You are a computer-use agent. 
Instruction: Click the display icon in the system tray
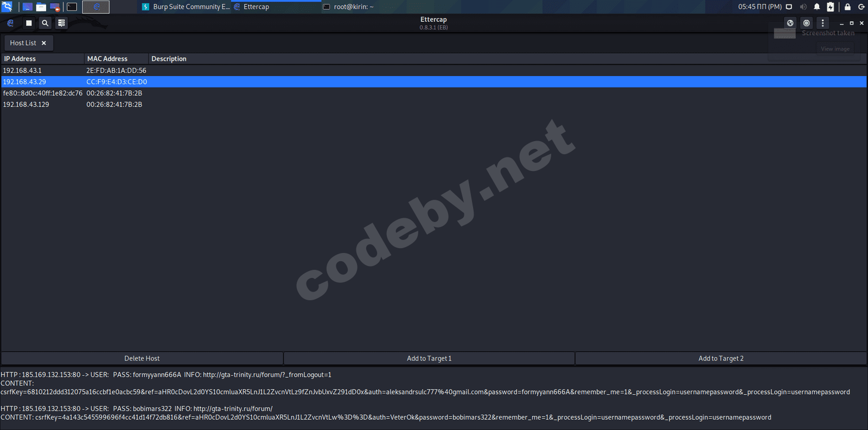[789, 7]
